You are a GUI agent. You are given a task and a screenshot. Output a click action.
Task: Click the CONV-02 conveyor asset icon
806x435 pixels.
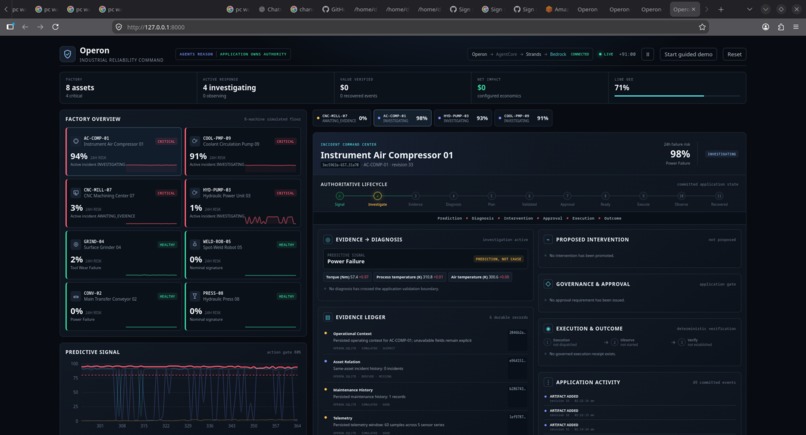(76, 296)
